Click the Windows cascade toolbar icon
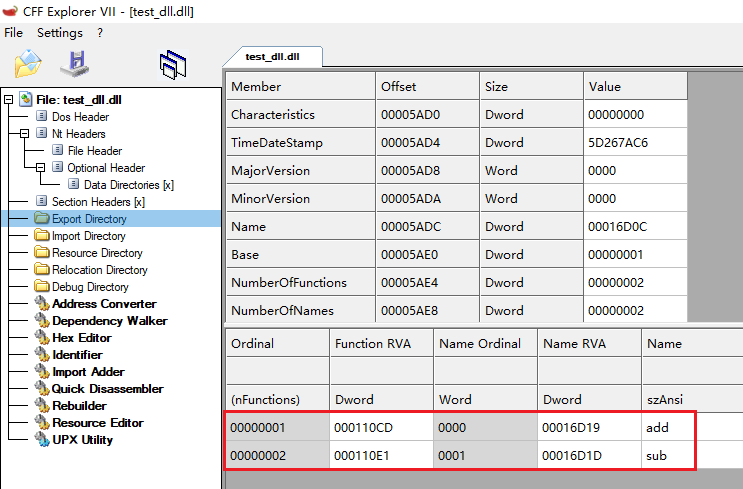743x489 pixels. [x=173, y=65]
